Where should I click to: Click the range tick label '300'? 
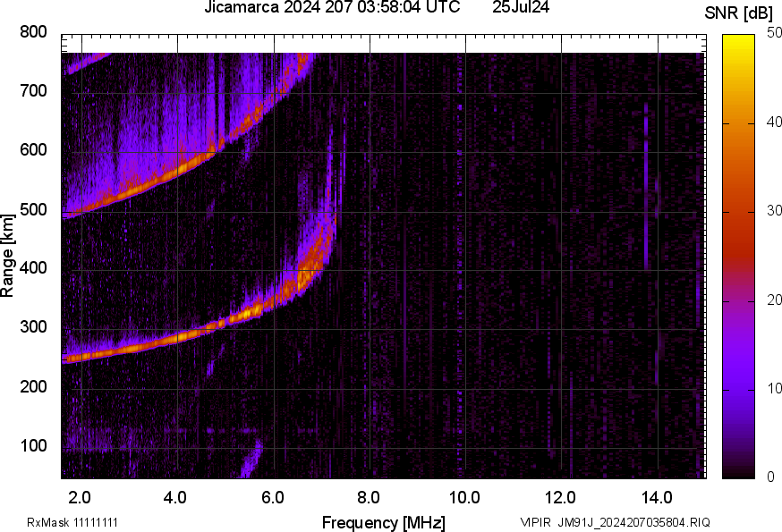point(33,327)
